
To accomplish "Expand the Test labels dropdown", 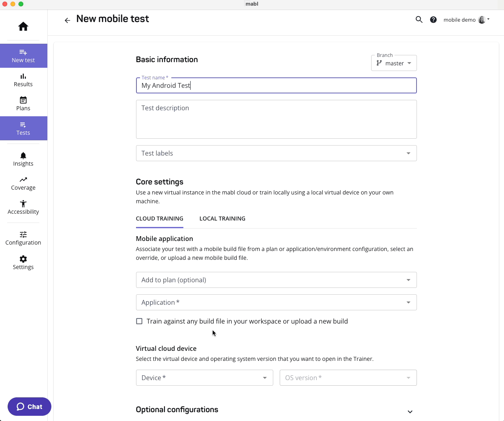I will pos(276,153).
